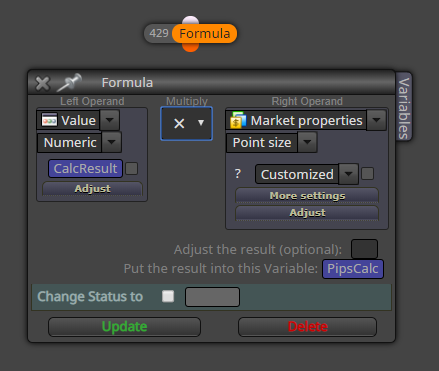Click the top input connector of Formula block
Image resolution: width=439 pixels, height=371 pixels.
point(191,20)
